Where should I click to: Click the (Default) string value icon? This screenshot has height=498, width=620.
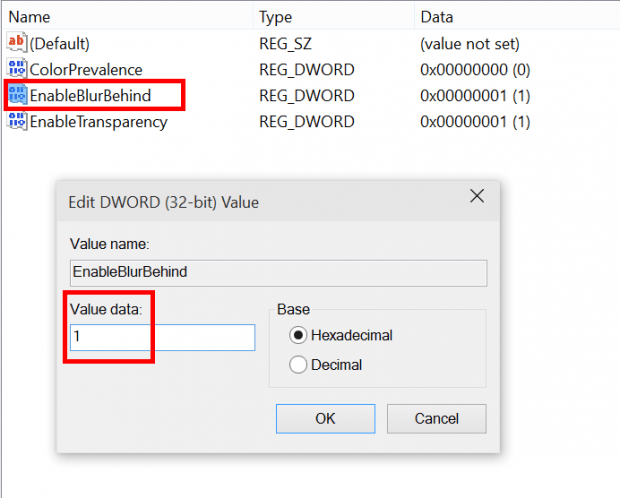click(16, 43)
